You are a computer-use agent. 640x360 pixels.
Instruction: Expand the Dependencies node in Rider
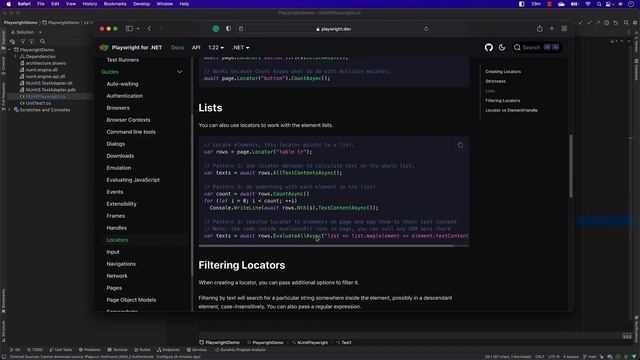coord(16,56)
